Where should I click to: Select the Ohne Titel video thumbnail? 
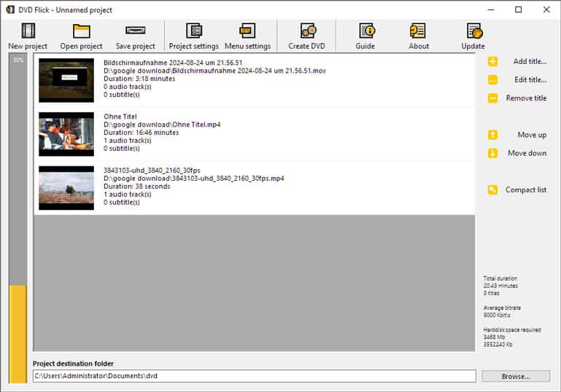[x=66, y=134]
